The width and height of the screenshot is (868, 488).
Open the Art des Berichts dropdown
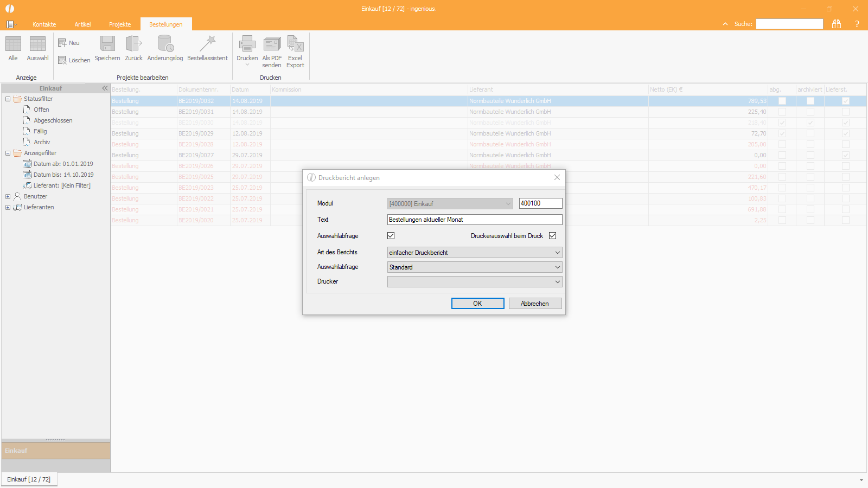[475, 253]
